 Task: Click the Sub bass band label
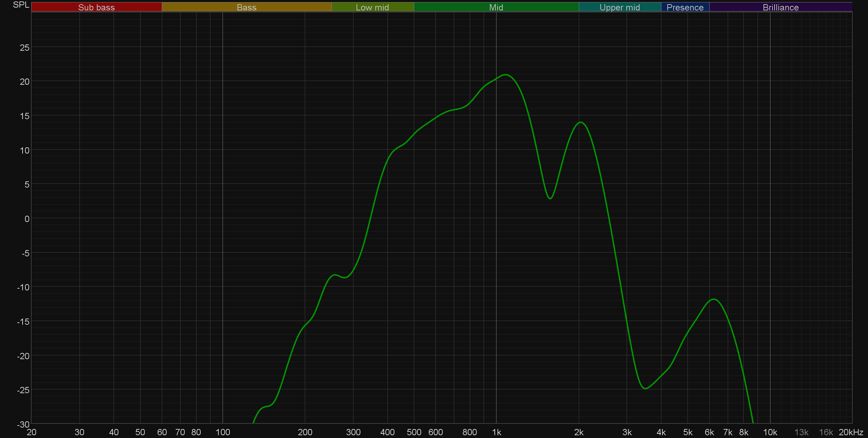96,7
